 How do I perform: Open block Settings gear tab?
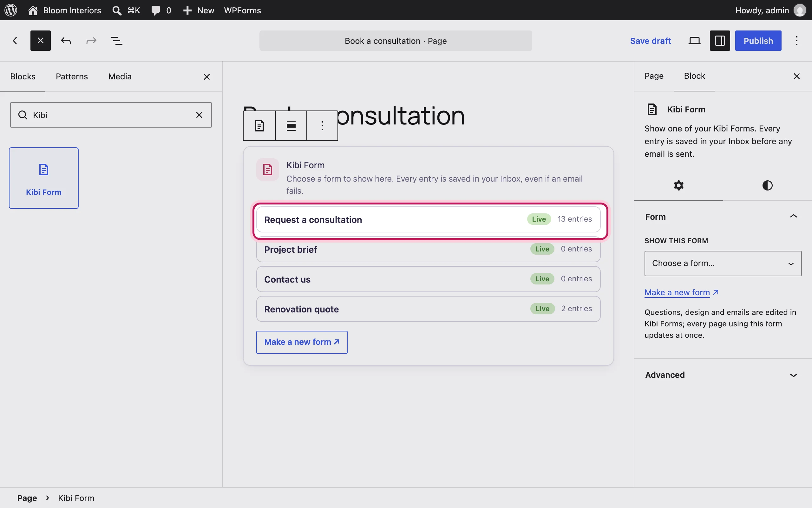pos(678,185)
